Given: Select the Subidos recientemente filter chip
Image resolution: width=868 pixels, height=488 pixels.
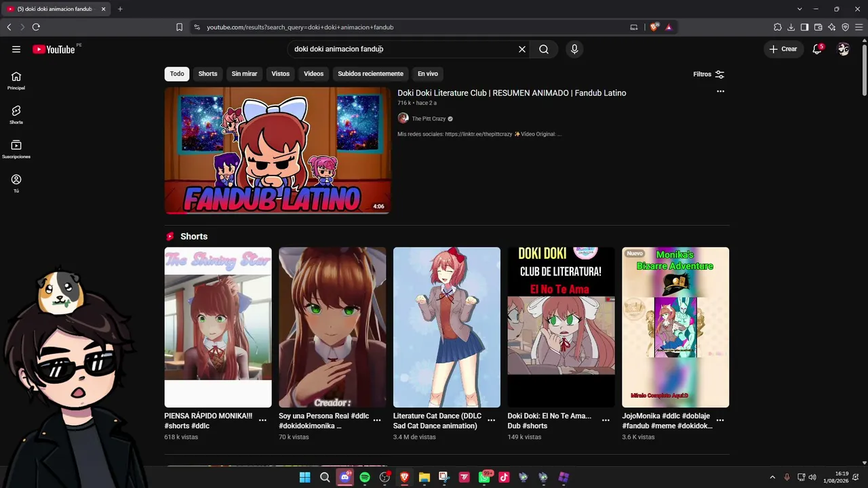Looking at the screenshot, I should pos(370,74).
